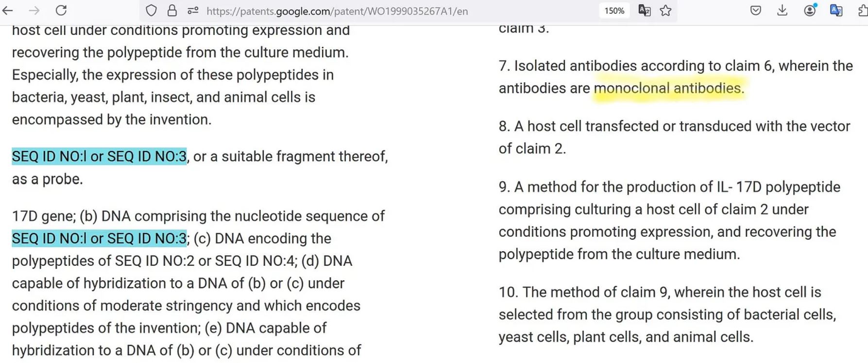The height and width of the screenshot is (363, 868).
Task: Click highlighted "monoclonal antibodies" text
Action: [668, 88]
